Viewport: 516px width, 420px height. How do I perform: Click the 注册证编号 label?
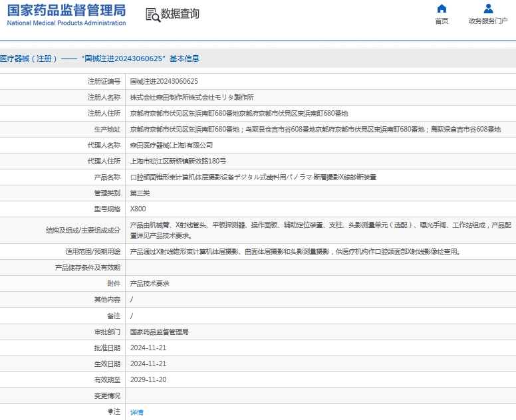pyautogui.click(x=104, y=81)
